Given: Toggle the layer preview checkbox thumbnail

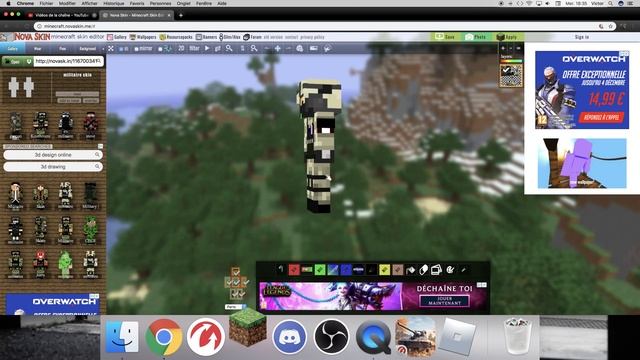Looking at the screenshot, I should point(511,75).
